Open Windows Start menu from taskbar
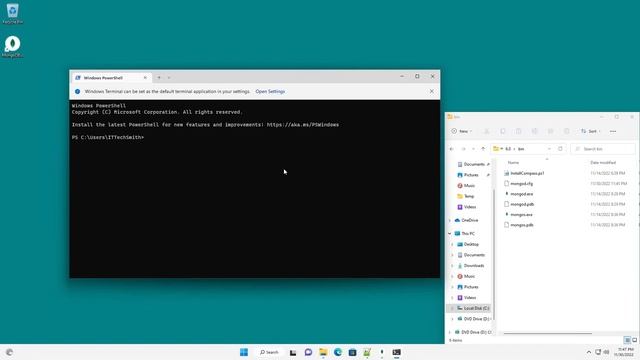Viewport: 640px width, 360px height. (244, 352)
